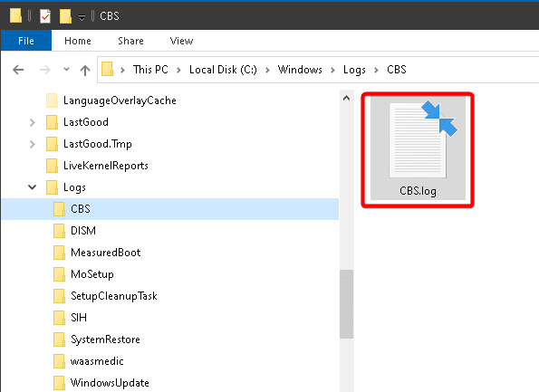Click the DISM folder icon in tree
This screenshot has width=539, height=392.
click(x=59, y=231)
